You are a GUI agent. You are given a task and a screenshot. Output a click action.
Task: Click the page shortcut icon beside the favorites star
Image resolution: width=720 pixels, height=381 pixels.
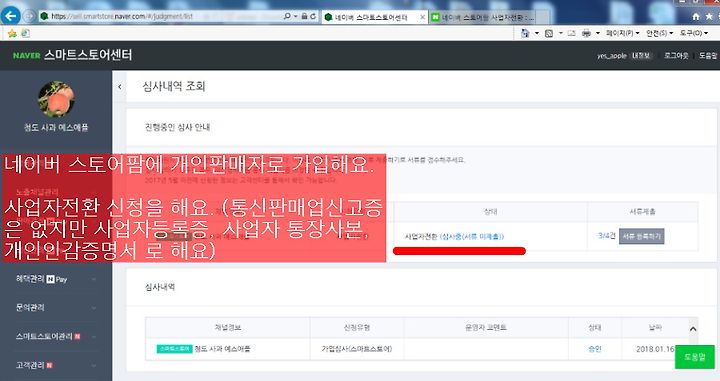(x=26, y=33)
